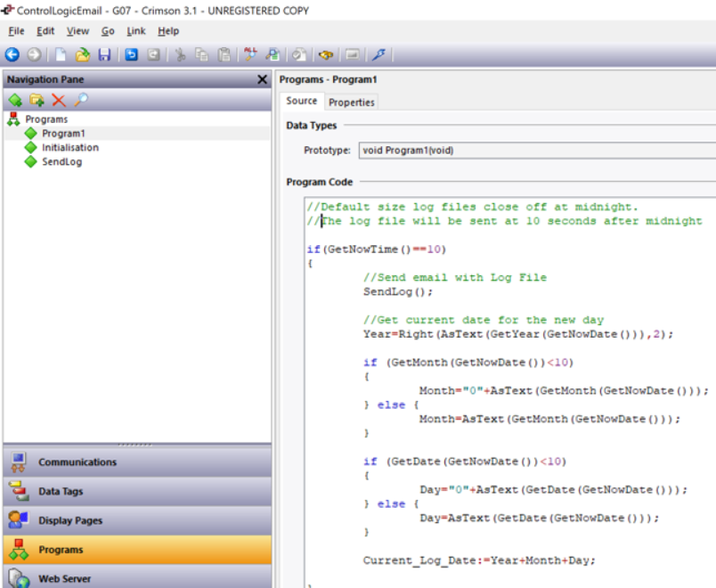Switch to the Properties tab
Image resolution: width=716 pixels, height=588 pixels.
point(352,102)
